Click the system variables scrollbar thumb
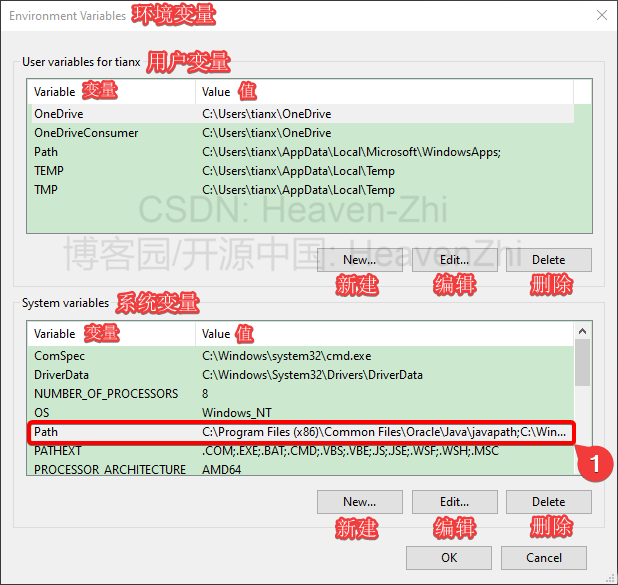Screen dimensions: 618x585 [x=583, y=363]
